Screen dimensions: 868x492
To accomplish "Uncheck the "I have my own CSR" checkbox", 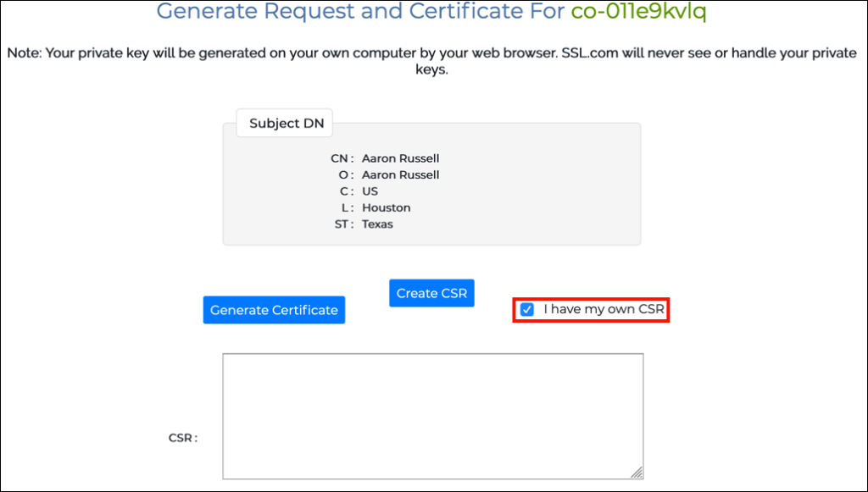I will coord(526,310).
